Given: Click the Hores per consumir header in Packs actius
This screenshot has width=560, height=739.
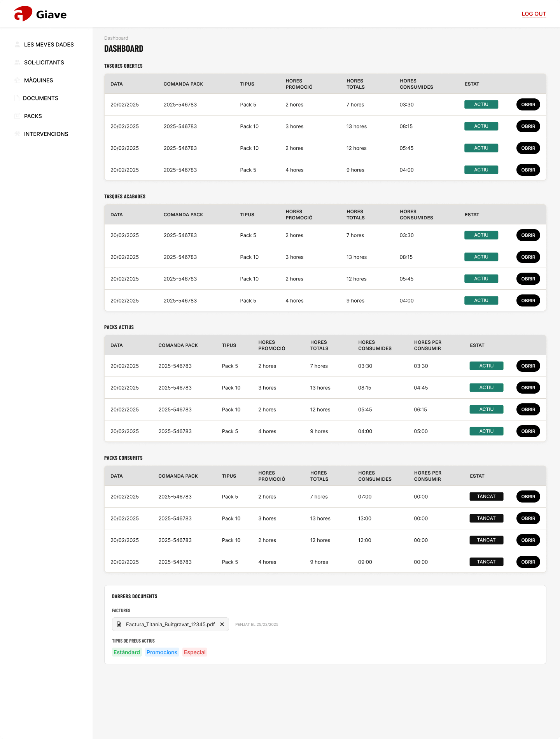Looking at the screenshot, I should pos(428,345).
